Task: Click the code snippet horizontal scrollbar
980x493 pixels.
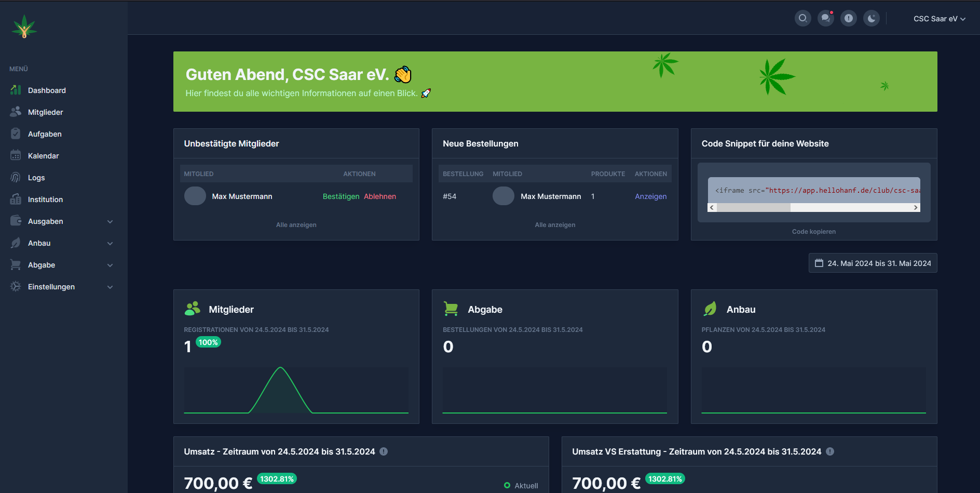Action: pyautogui.click(x=813, y=208)
